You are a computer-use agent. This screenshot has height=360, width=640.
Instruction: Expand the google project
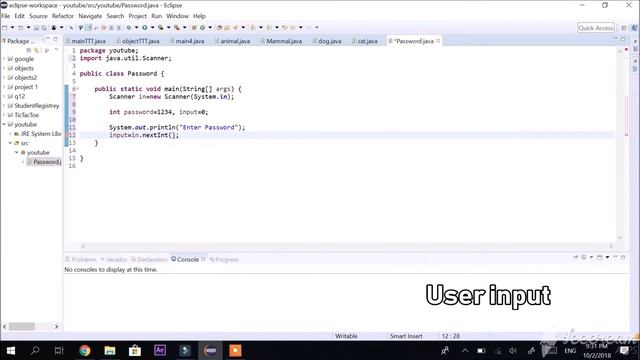tap(4, 59)
